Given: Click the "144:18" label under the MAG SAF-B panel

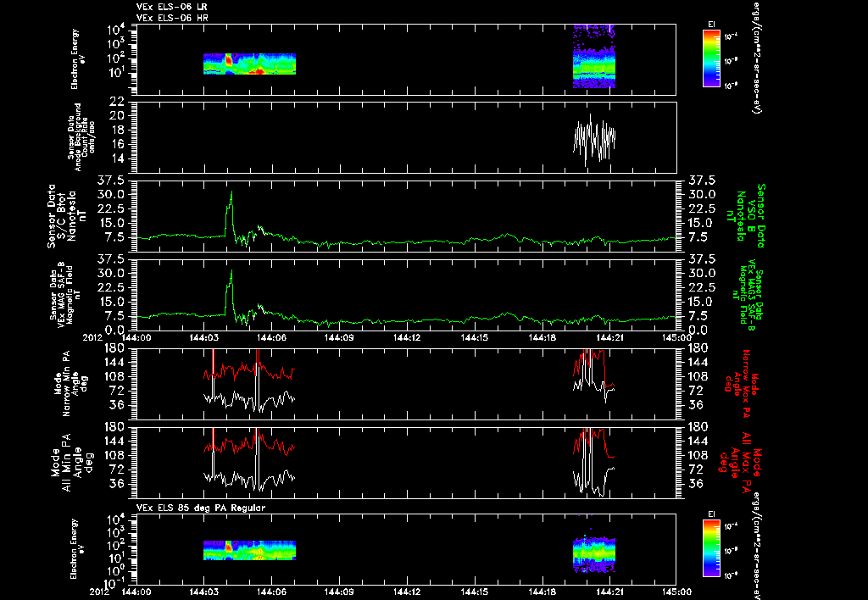Looking at the screenshot, I should [x=542, y=337].
